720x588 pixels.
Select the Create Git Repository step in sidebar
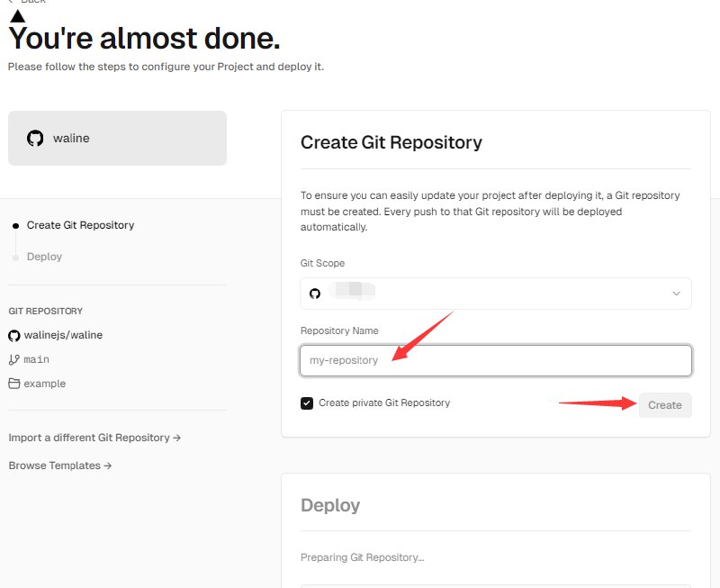80,225
